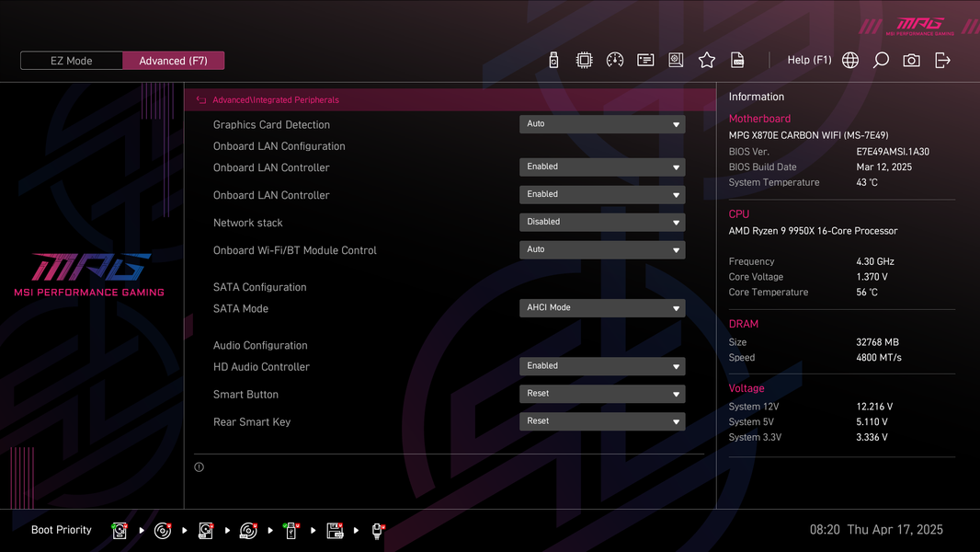
Task: Click the Rear Smart Key label
Action: click(252, 422)
